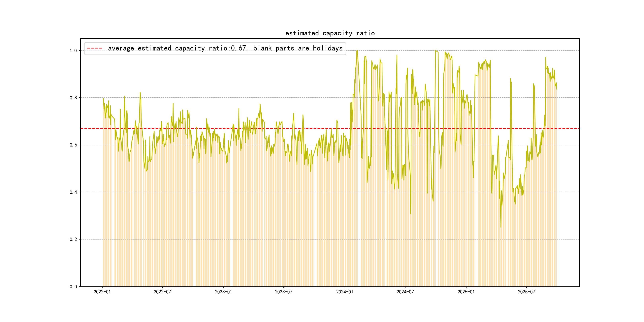Image resolution: width=644 pixels, height=322 pixels.
Task: Click the legend's red dashed line sample
Action: point(94,48)
